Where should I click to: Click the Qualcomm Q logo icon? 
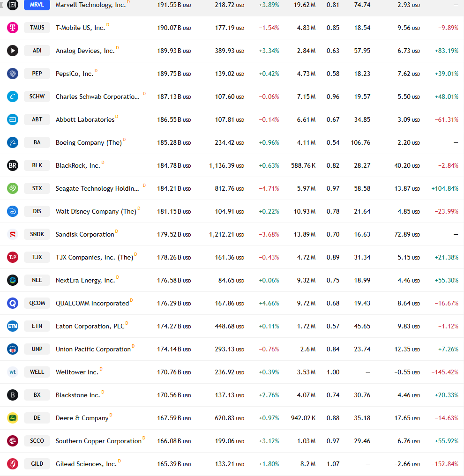pos(13,303)
